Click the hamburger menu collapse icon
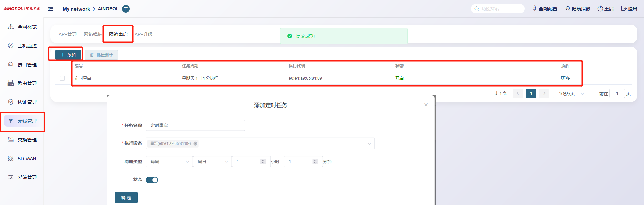The height and width of the screenshot is (205, 644). (x=51, y=9)
